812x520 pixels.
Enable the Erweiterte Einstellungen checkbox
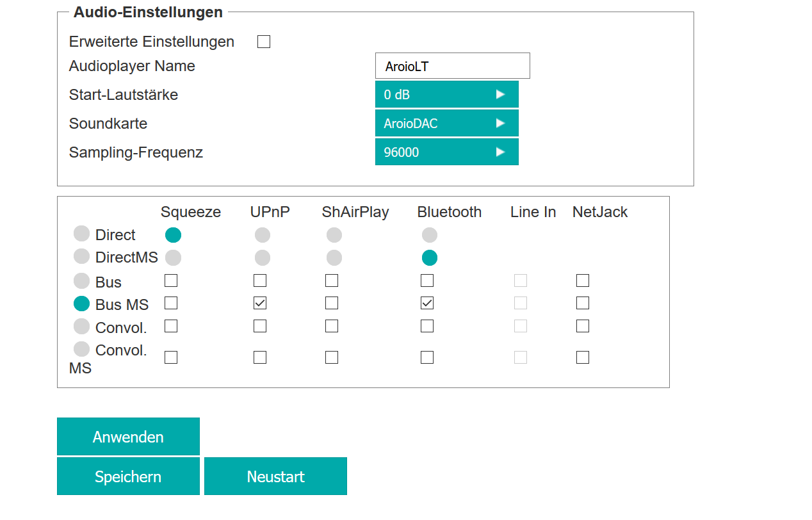264,42
